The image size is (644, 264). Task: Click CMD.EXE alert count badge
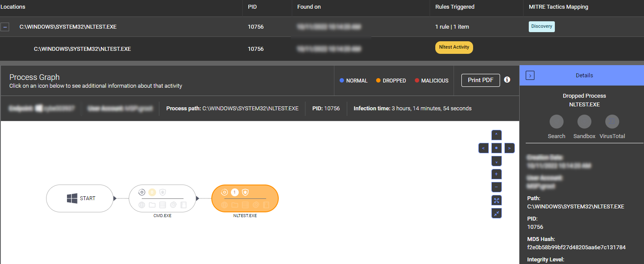(152, 192)
